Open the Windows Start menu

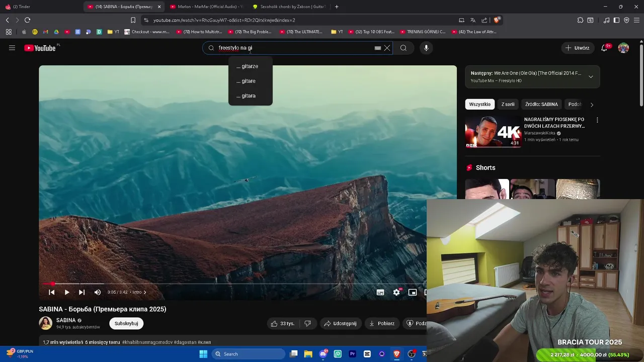(203, 354)
